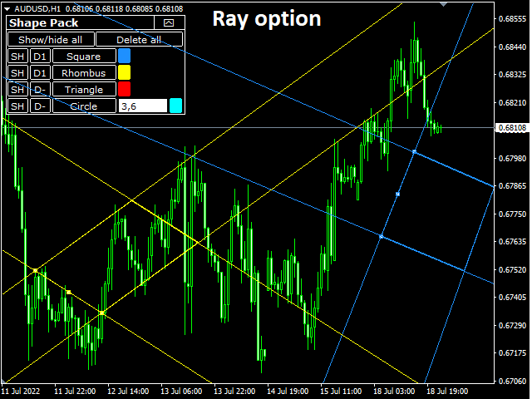532x399 pixels.
Task: Click the AUDUSD,H1 symbol label
Action: point(37,9)
